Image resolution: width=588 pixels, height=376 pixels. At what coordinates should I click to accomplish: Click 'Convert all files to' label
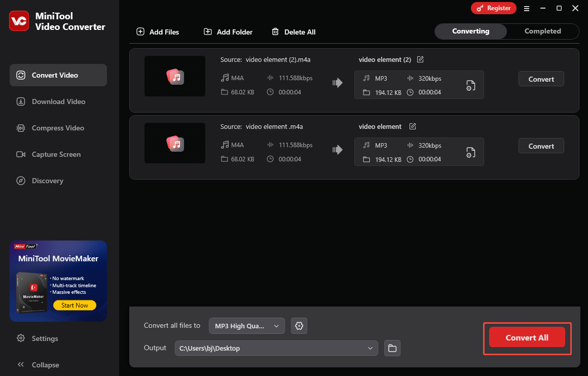point(172,325)
